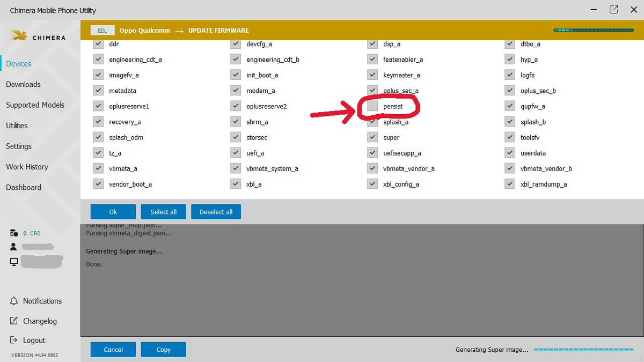This screenshot has height=362, width=644.
Task: Toggle the vbmeta_system_a checkbox
Action: (236, 168)
